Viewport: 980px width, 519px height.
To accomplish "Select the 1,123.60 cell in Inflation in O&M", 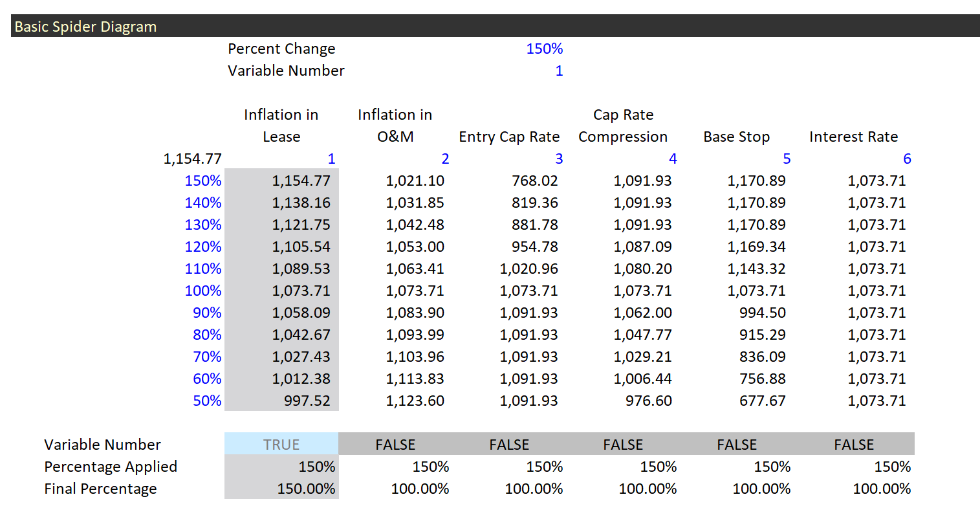I will [415, 401].
